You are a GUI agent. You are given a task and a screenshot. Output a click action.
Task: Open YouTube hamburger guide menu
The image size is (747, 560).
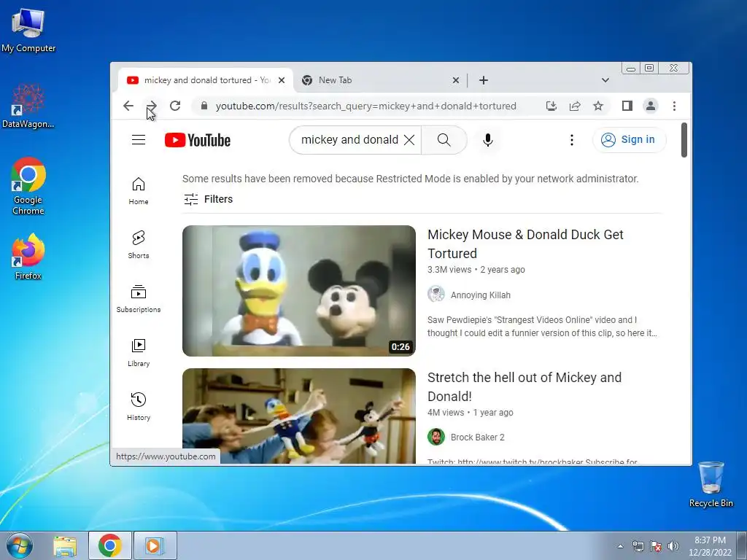(139, 139)
